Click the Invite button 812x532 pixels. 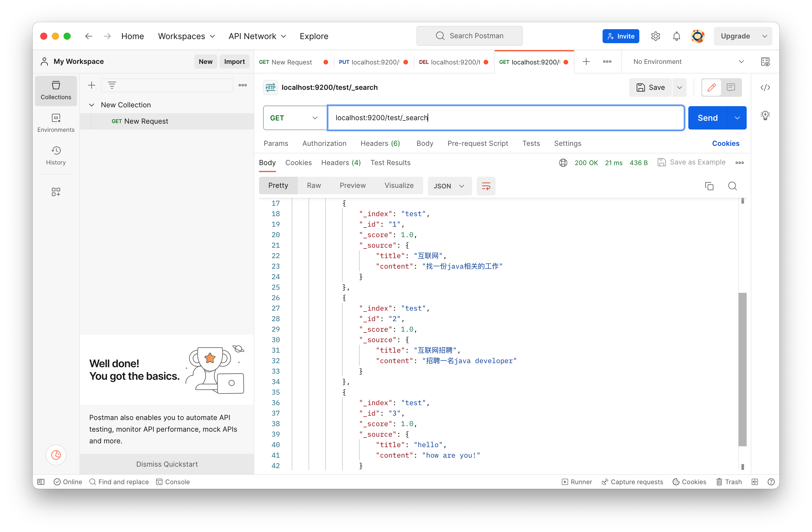[x=621, y=36]
